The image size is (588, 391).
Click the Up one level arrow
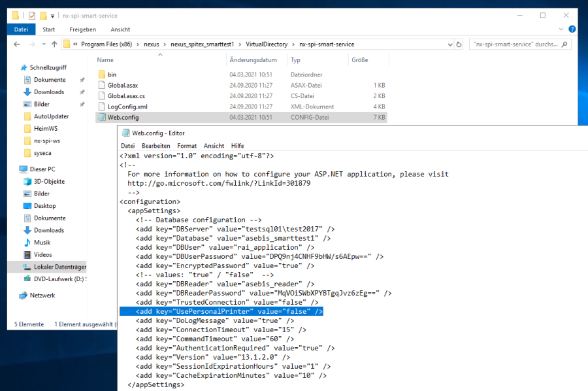[54, 44]
